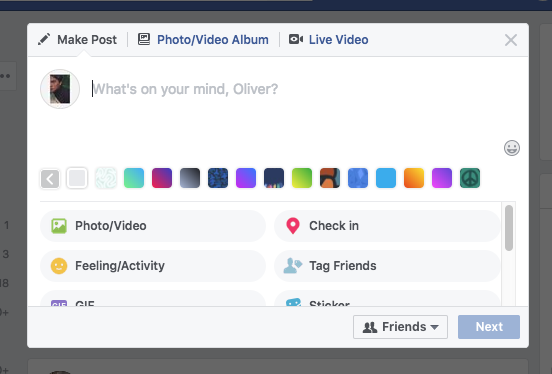Open the Live Video tab
Screen dimensions: 552x374
(329, 40)
